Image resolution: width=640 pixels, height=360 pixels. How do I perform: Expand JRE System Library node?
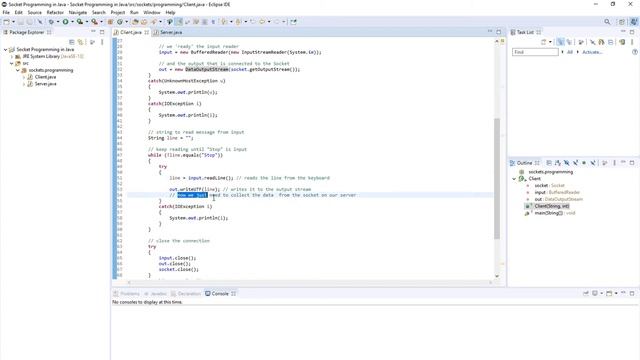tap(12, 56)
